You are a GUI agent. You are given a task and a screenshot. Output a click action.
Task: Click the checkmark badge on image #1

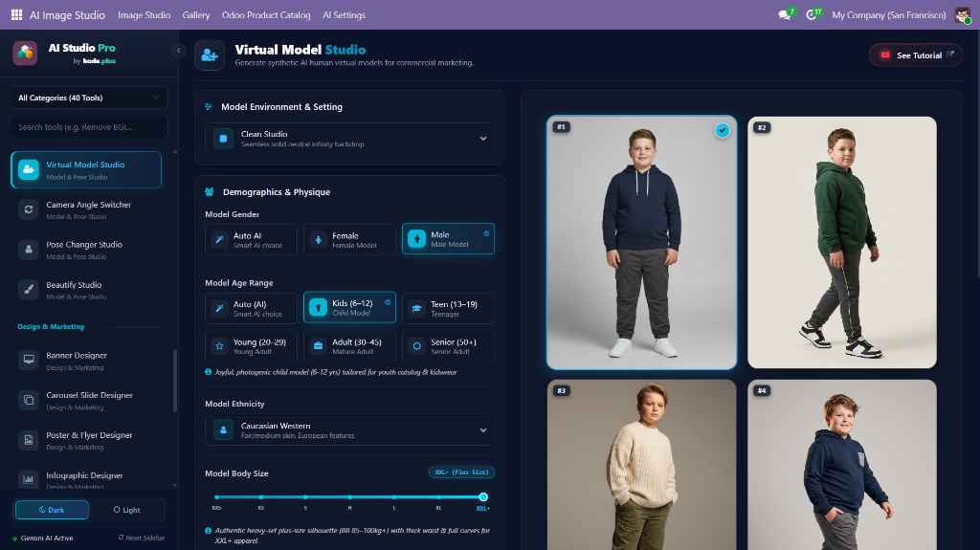tap(722, 131)
